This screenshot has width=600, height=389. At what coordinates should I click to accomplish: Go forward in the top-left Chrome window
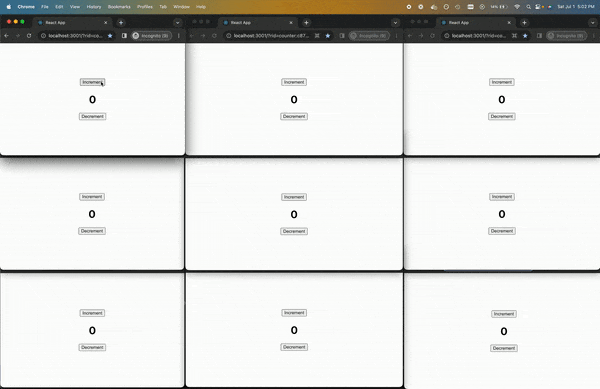pos(18,36)
